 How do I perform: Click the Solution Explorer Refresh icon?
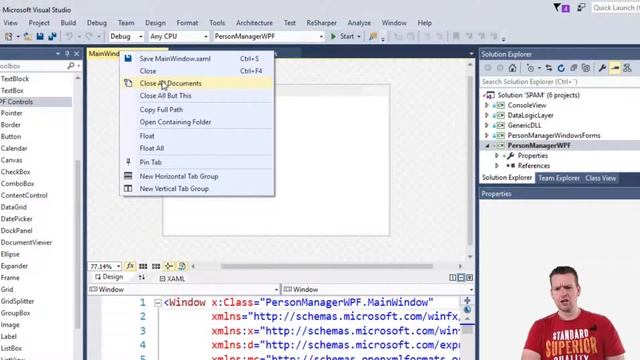coord(561,68)
